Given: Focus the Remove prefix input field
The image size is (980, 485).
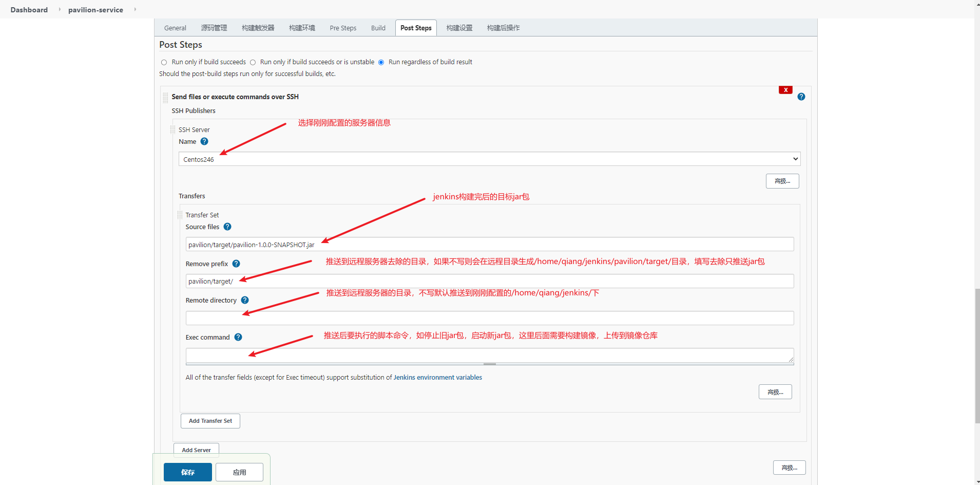Looking at the screenshot, I should 490,281.
